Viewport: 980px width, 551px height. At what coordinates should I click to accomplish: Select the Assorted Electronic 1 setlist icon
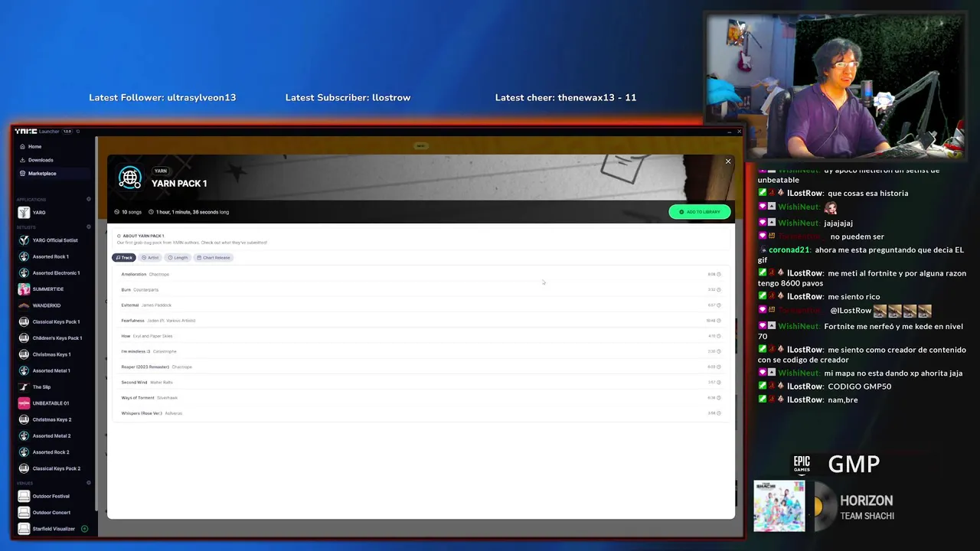24,272
